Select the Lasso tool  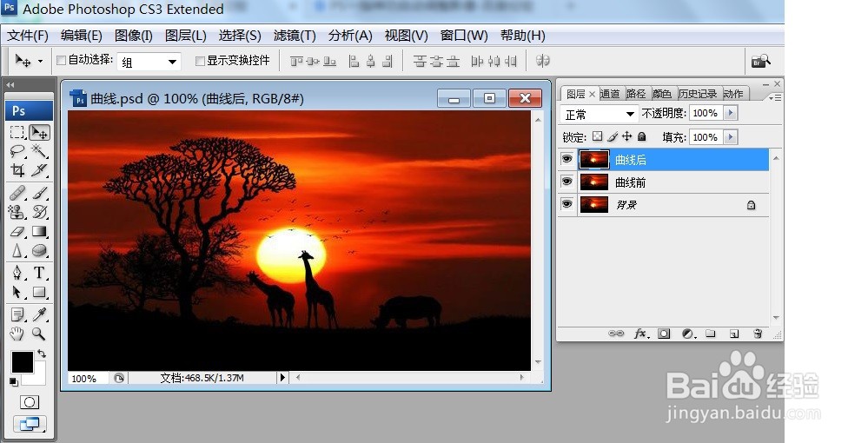pos(17,151)
